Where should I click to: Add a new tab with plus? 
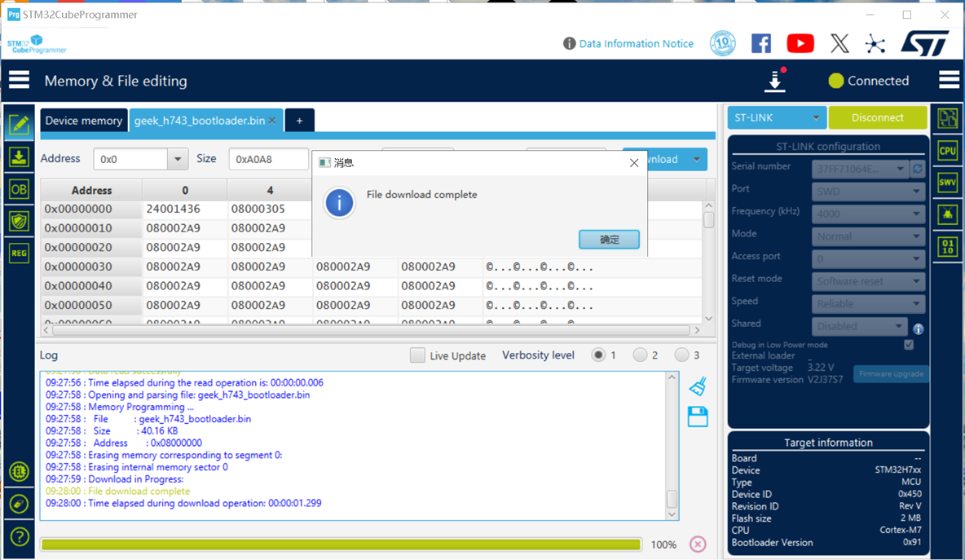pyautogui.click(x=300, y=121)
